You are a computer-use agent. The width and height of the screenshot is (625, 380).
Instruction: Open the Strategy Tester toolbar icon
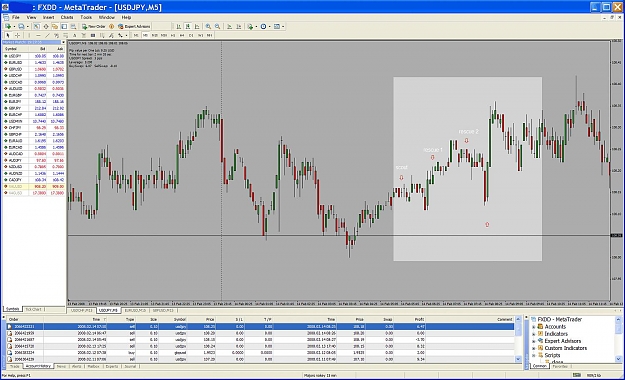[73, 26]
